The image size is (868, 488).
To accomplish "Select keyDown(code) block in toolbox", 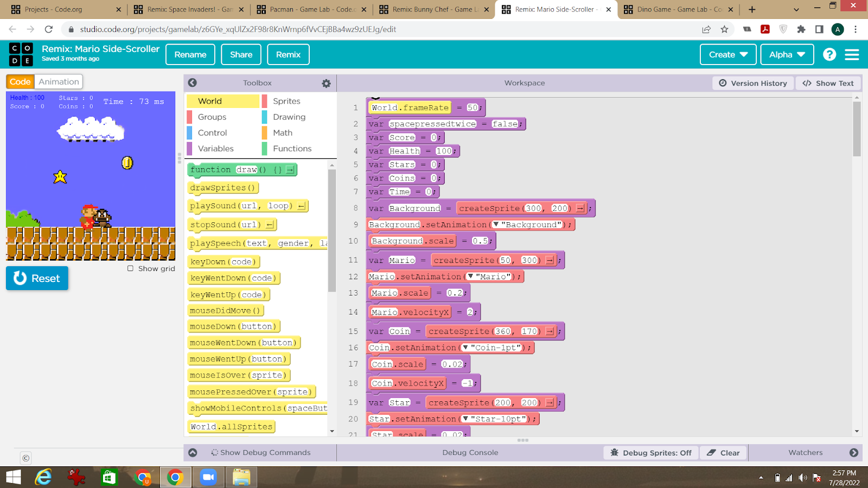I will click(224, 261).
